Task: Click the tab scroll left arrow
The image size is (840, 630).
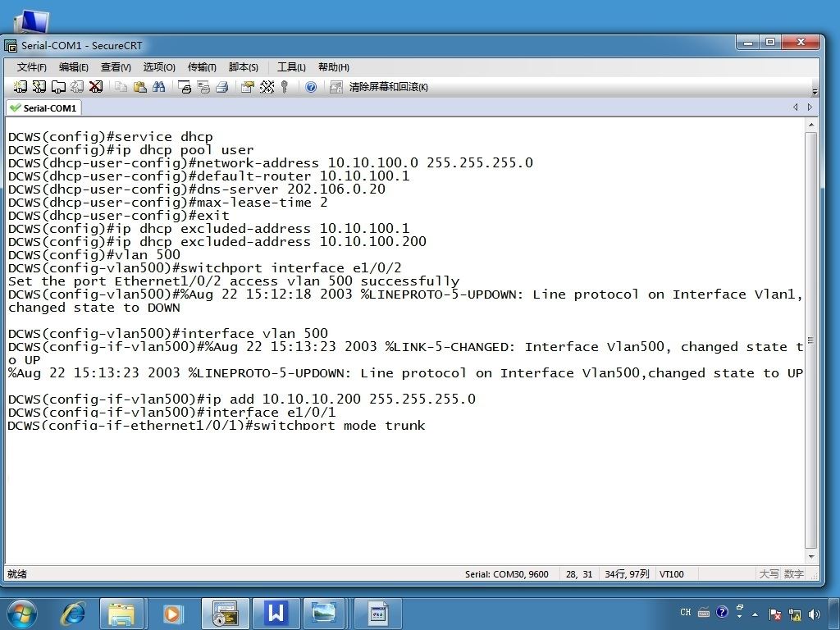Action: click(796, 107)
